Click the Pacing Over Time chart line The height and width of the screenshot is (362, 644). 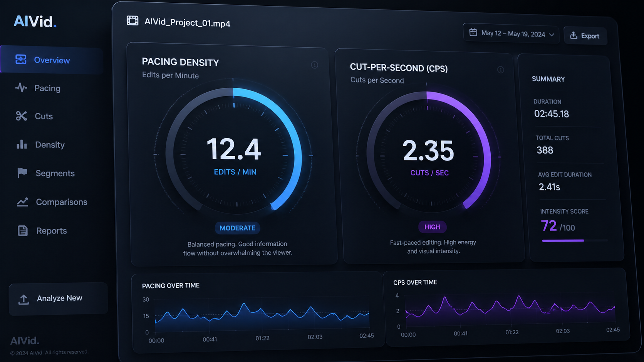[x=262, y=314]
